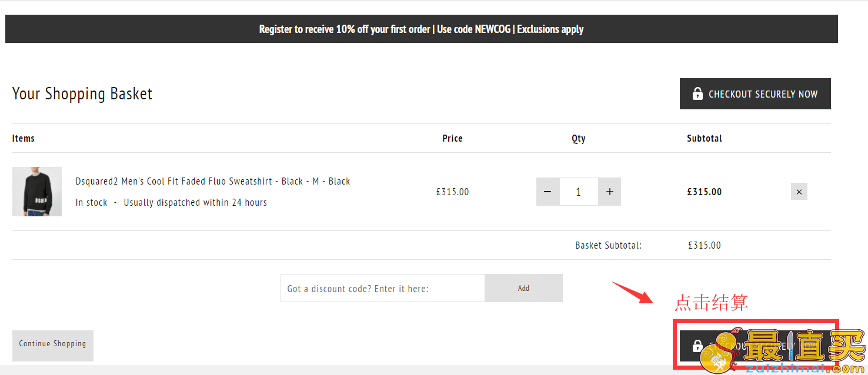868x375 pixels.
Task: Focus the discount code input field
Action: (383, 288)
